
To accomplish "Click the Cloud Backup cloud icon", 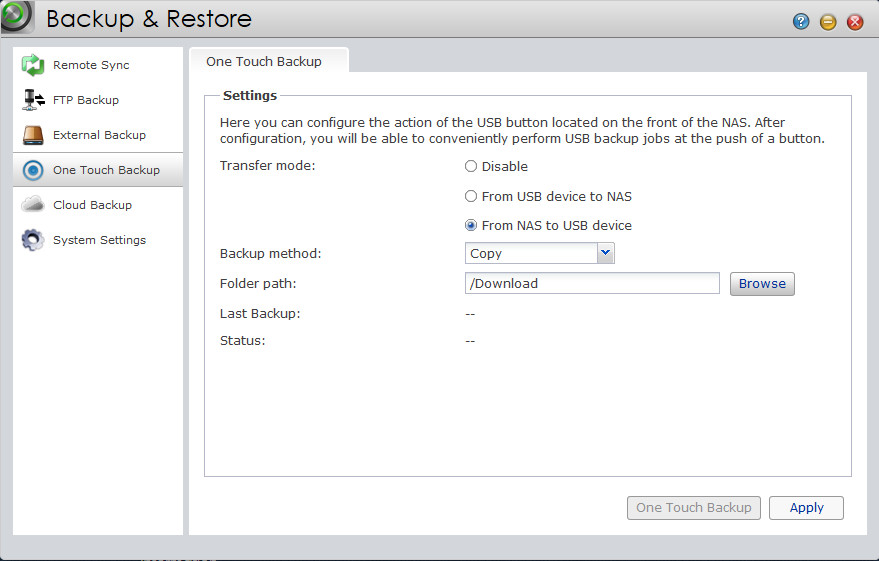I will point(34,205).
